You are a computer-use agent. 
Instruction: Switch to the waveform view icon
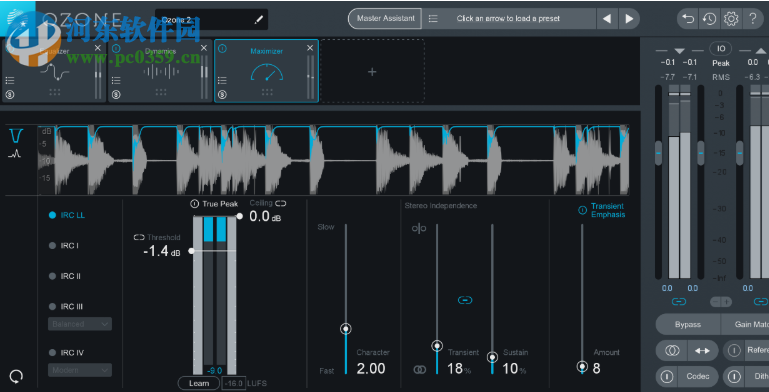pos(15,154)
